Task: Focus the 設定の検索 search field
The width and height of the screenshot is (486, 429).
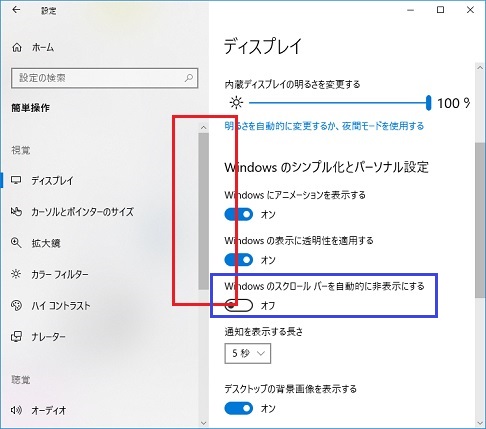Action: coord(105,78)
